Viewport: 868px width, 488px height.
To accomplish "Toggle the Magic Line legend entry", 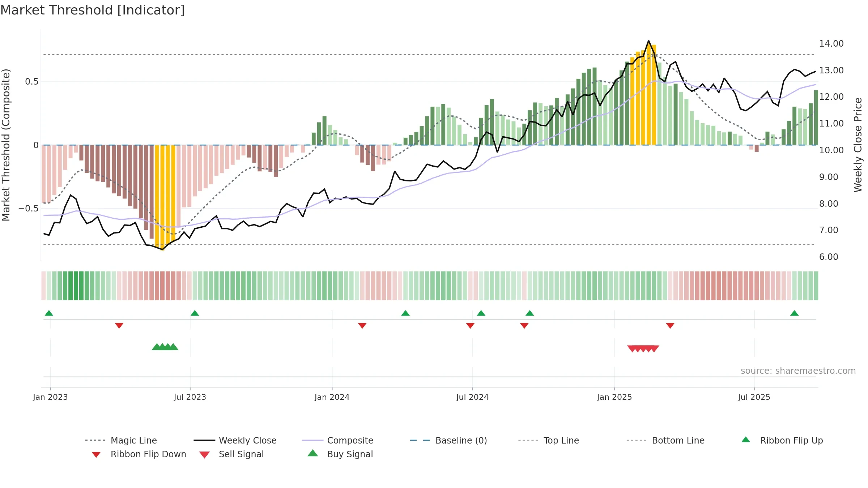I will pyautogui.click(x=121, y=440).
